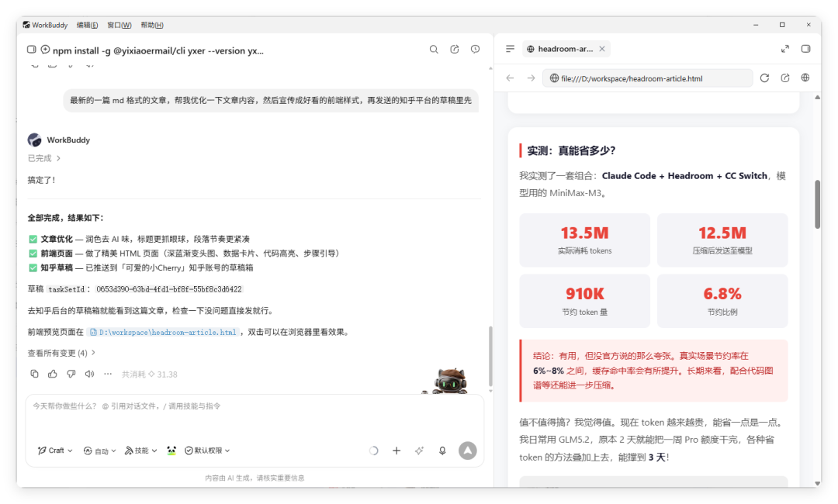The height and width of the screenshot is (504, 838).
Task: Reload the headroom-article page
Action: [x=765, y=78]
